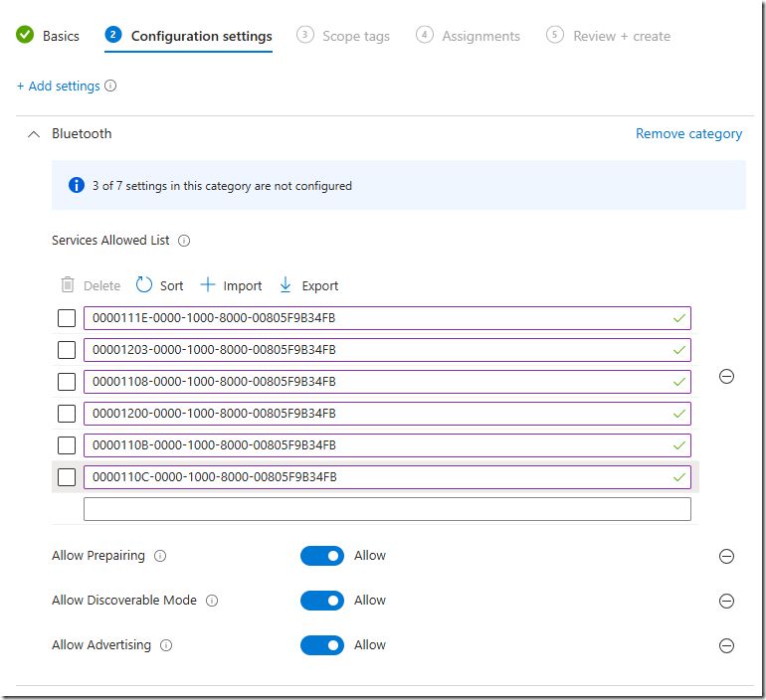The image size is (766, 700).
Task: Remove the Allow Prepairing setting via minus icon
Action: (726, 556)
